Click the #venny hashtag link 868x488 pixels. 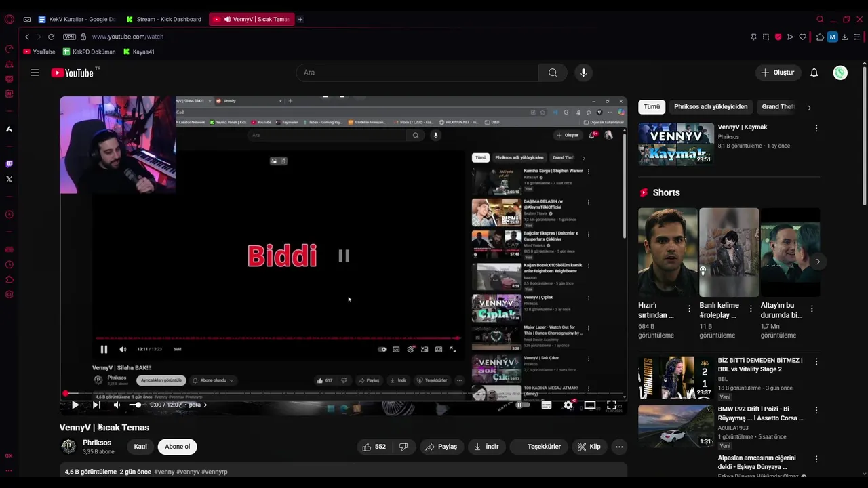click(x=164, y=472)
